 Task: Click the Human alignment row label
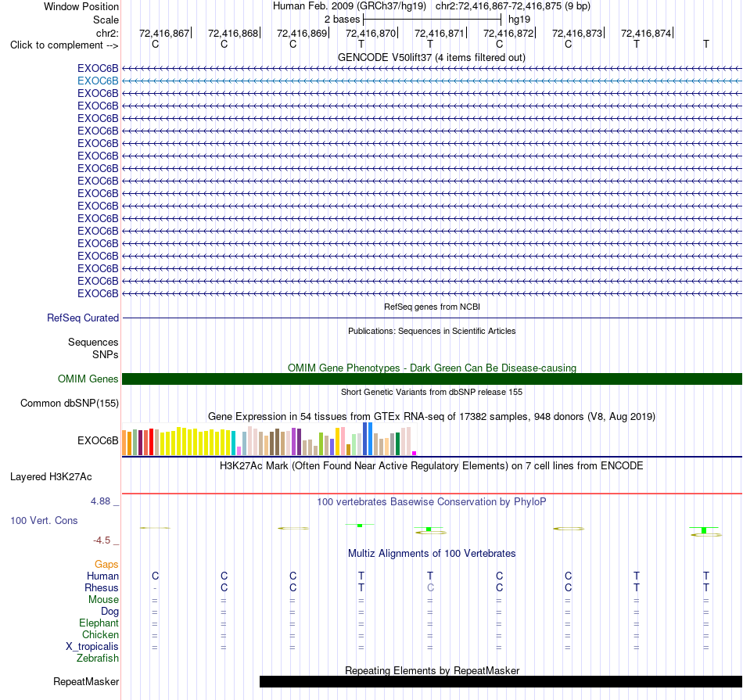(102, 576)
